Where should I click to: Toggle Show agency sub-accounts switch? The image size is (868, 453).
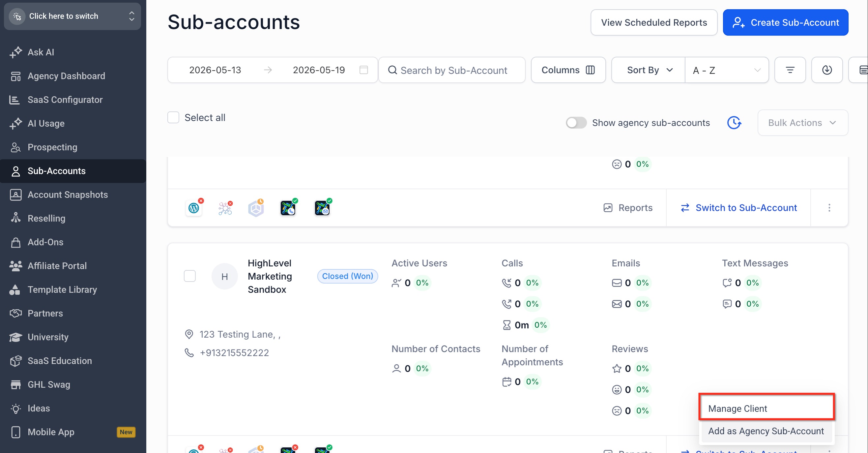click(x=576, y=123)
